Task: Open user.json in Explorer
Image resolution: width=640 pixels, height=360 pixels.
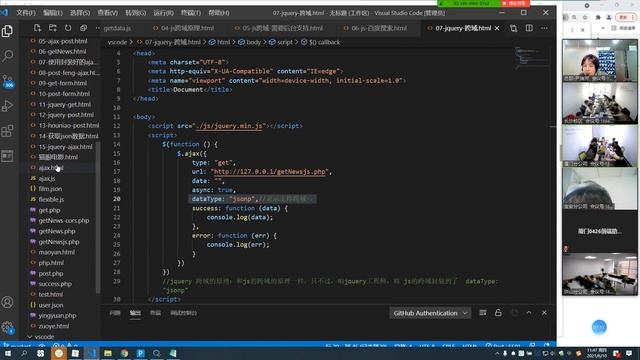Action: pos(51,305)
